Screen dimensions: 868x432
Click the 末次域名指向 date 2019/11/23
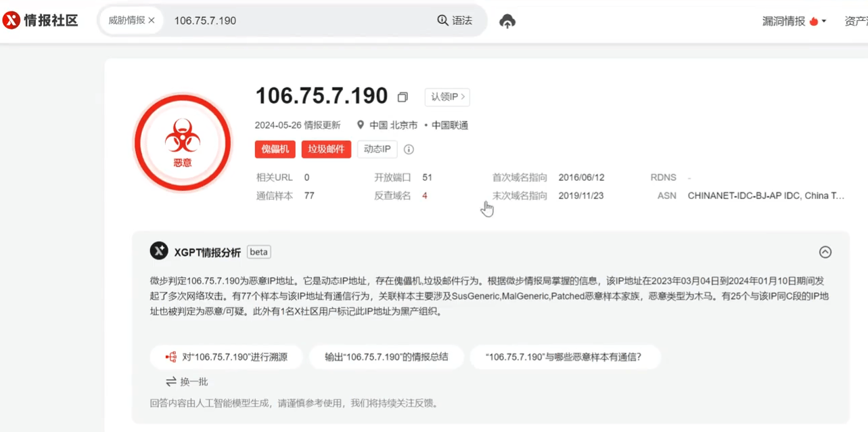[581, 196]
